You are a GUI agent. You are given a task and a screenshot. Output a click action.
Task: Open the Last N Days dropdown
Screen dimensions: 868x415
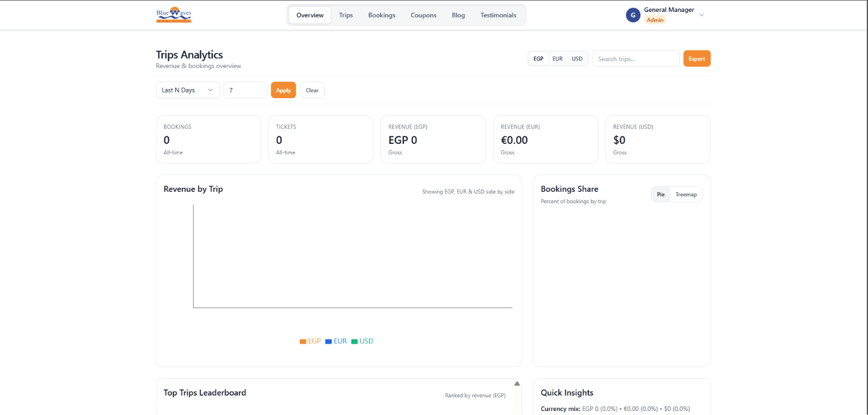coord(188,90)
